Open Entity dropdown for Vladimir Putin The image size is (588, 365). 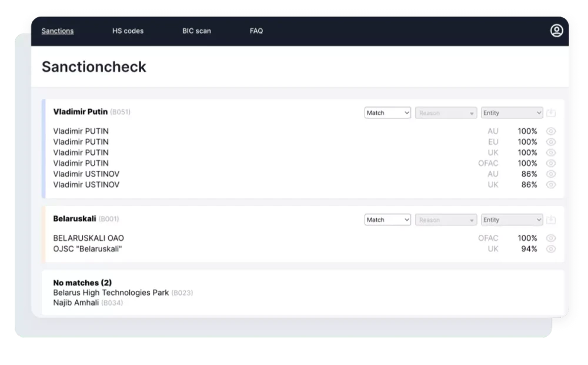[512, 113]
